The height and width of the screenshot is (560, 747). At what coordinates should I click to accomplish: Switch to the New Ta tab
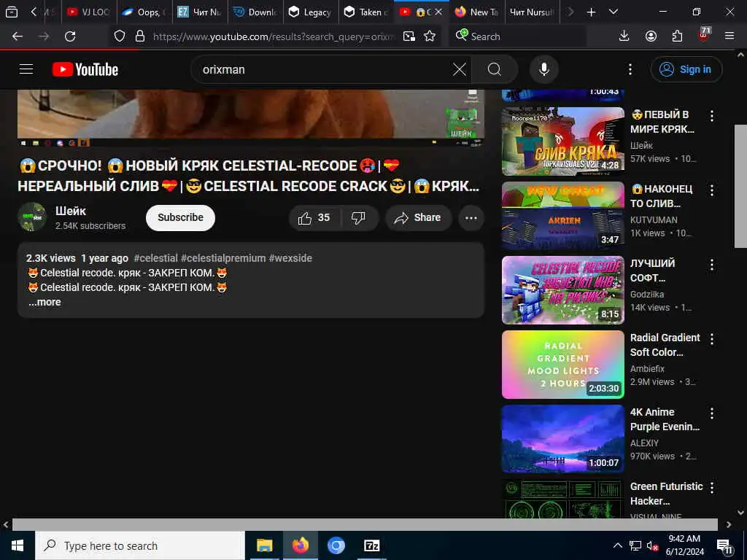tap(476, 12)
